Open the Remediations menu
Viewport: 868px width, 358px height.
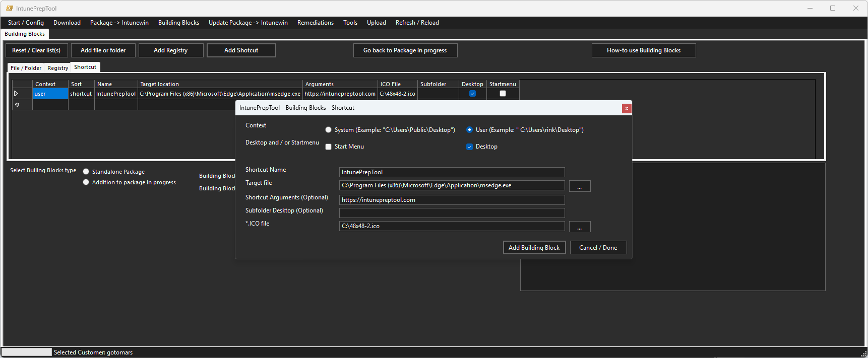pos(316,23)
